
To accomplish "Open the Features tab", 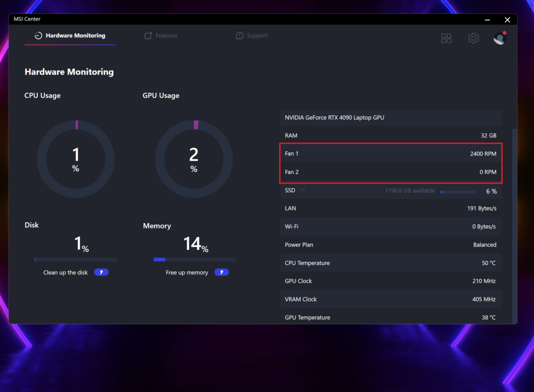I will coord(161,36).
